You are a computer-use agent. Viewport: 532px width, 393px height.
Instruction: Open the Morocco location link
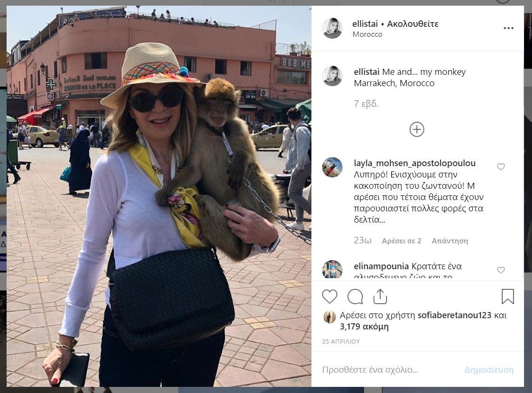[367, 34]
